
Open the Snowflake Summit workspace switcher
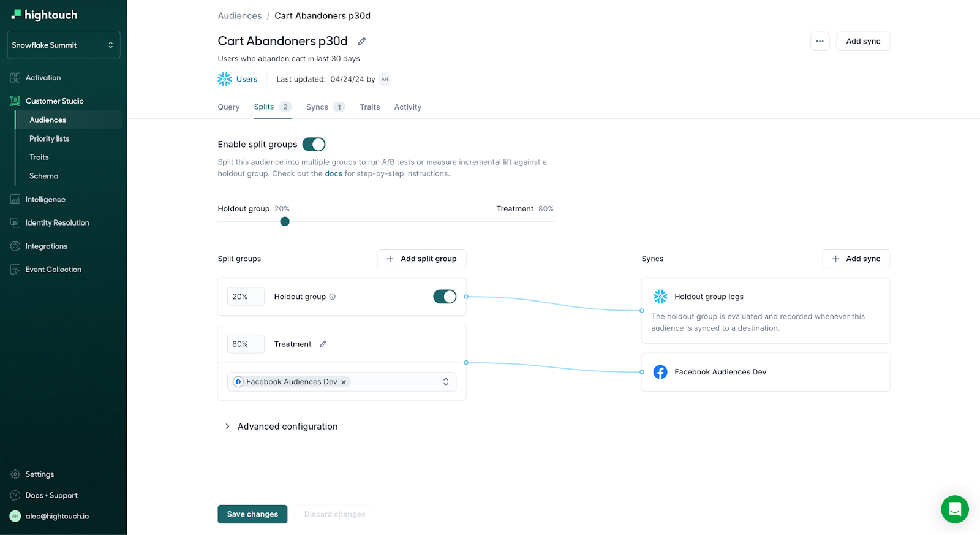click(63, 45)
